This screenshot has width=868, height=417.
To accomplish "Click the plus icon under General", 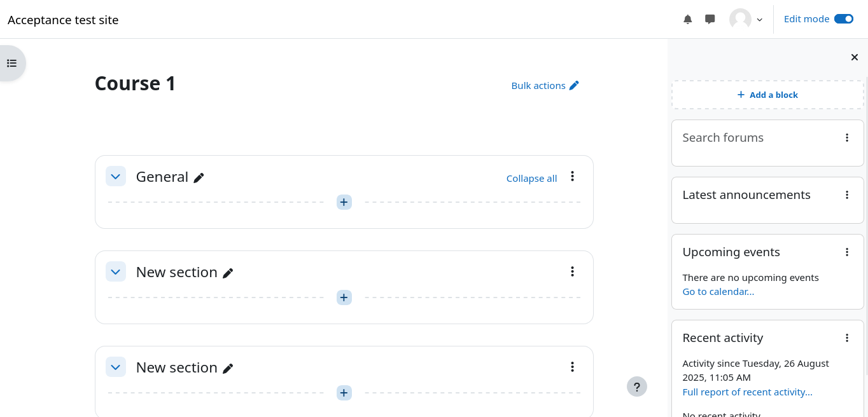I will click(x=344, y=202).
